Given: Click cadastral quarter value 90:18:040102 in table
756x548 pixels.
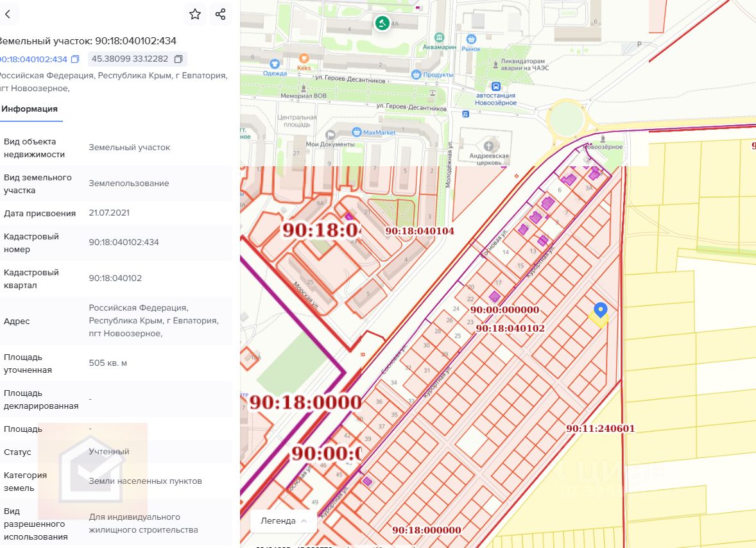Looking at the screenshot, I should (116, 278).
